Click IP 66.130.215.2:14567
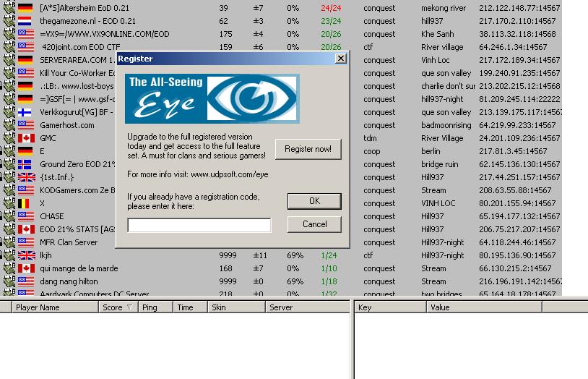Screen dimensions: 588x379 click(515, 268)
